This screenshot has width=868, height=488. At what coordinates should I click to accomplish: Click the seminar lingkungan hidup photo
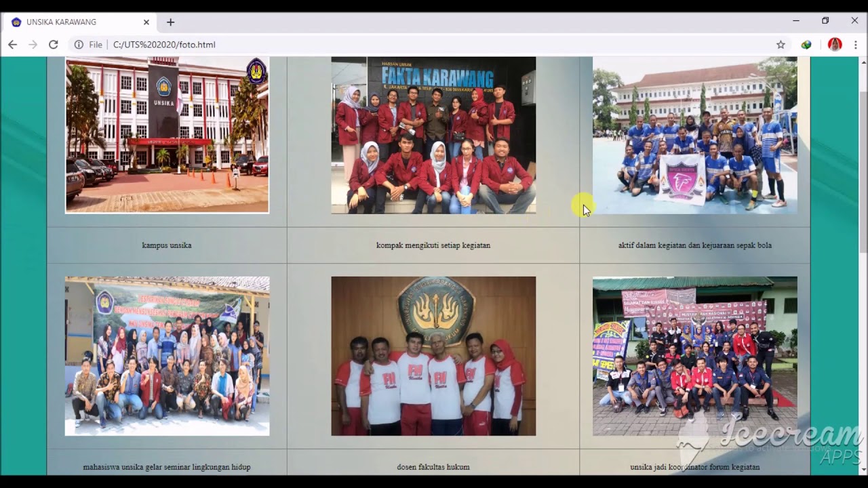click(167, 356)
